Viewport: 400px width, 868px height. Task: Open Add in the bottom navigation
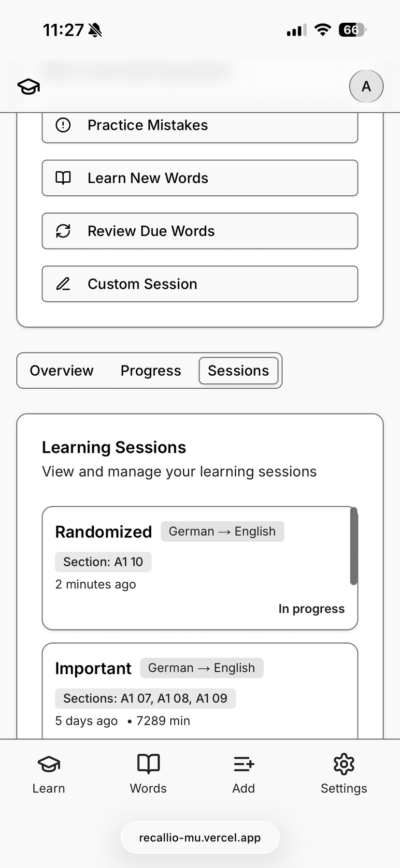243,774
